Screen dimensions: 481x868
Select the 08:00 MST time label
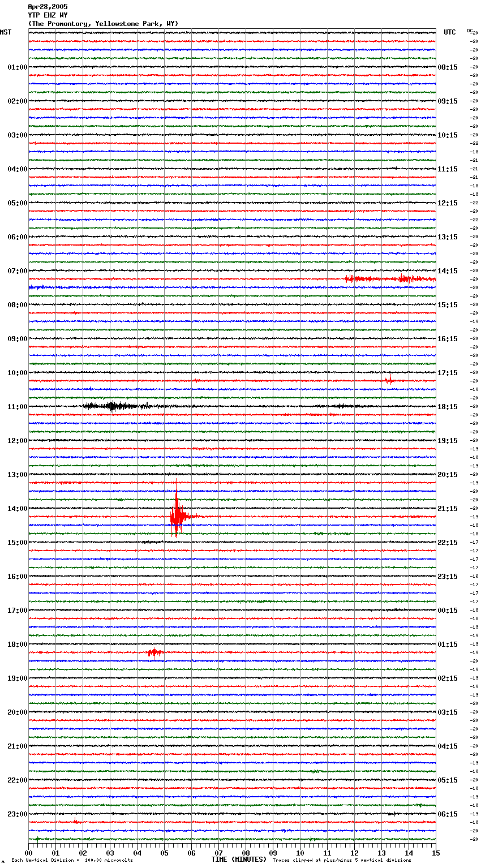17,305
